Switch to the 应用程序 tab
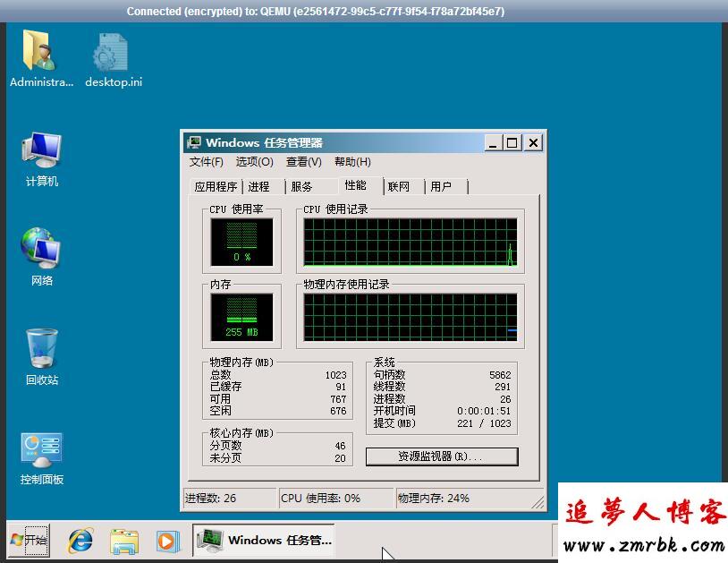Screen dimensions: 728x563 [x=216, y=187]
